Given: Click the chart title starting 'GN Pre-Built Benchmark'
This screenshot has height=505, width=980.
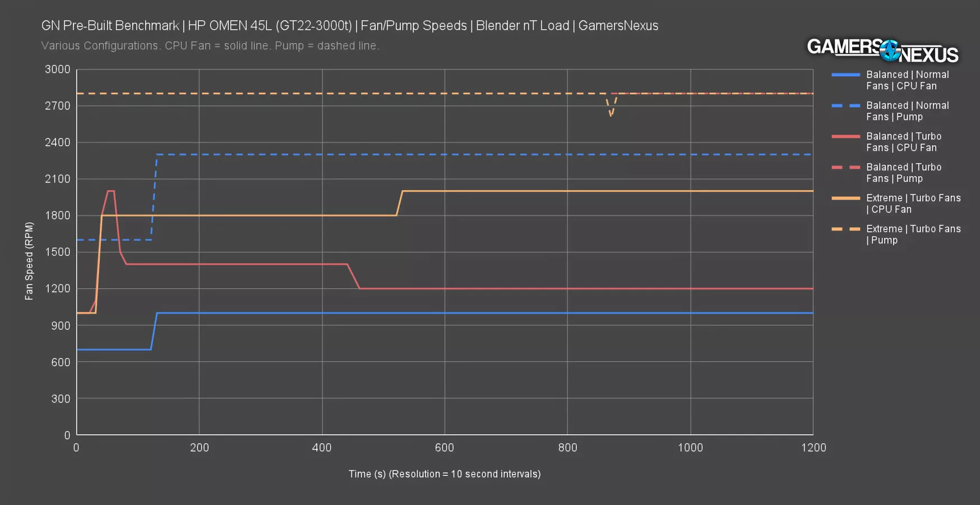Looking at the screenshot, I should point(349,26).
